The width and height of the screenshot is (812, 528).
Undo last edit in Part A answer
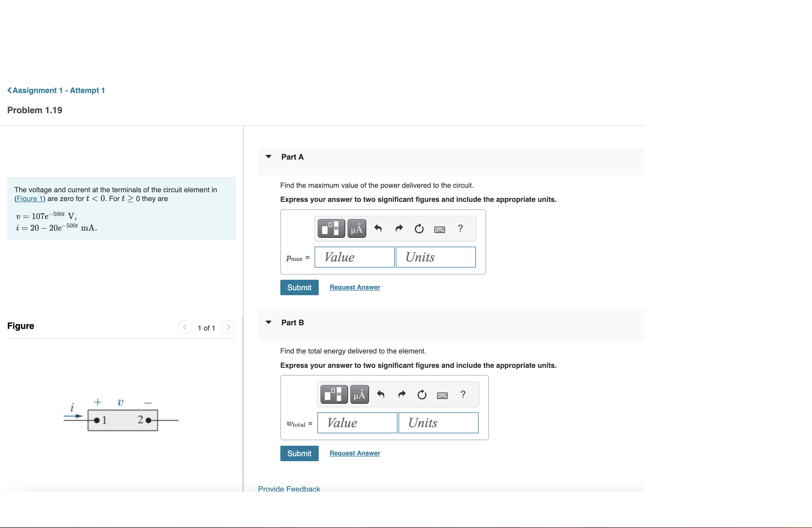pos(378,228)
